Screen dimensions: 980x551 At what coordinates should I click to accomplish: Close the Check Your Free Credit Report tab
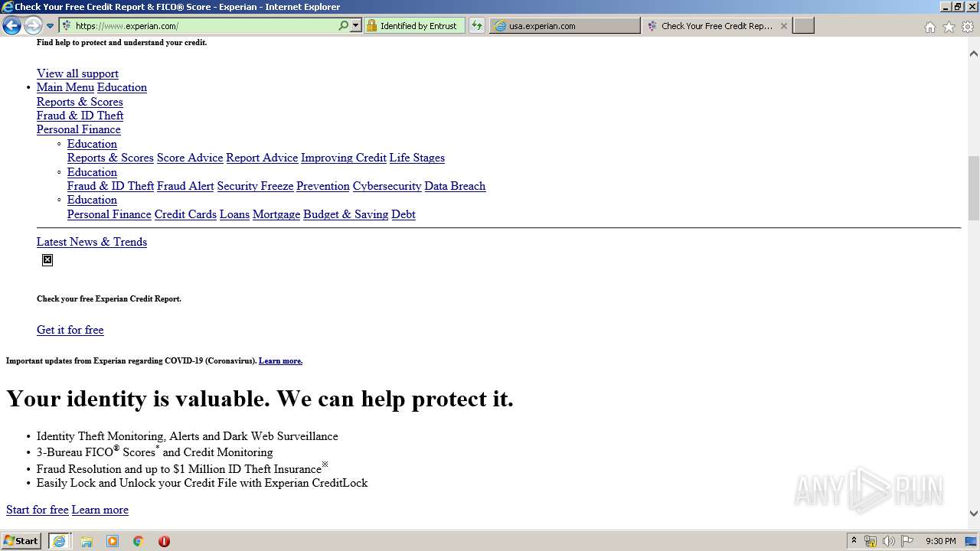783,25
